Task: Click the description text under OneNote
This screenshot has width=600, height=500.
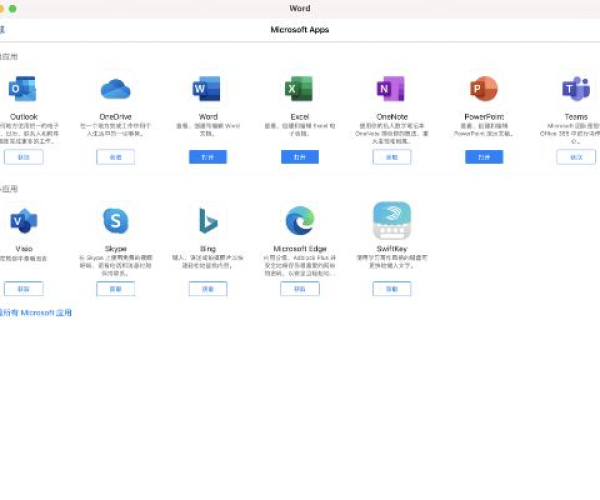Action: coord(392,134)
